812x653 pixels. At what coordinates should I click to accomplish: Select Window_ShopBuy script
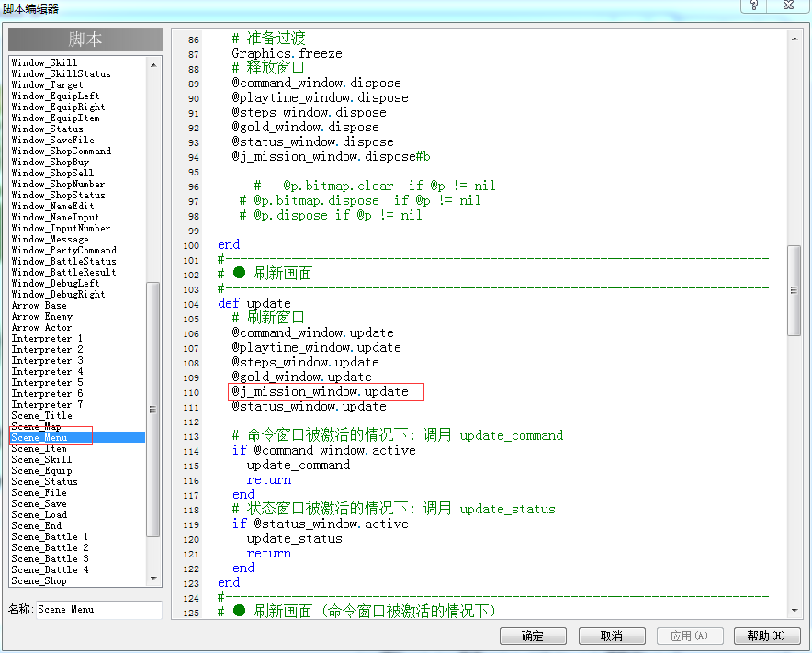click(x=51, y=162)
